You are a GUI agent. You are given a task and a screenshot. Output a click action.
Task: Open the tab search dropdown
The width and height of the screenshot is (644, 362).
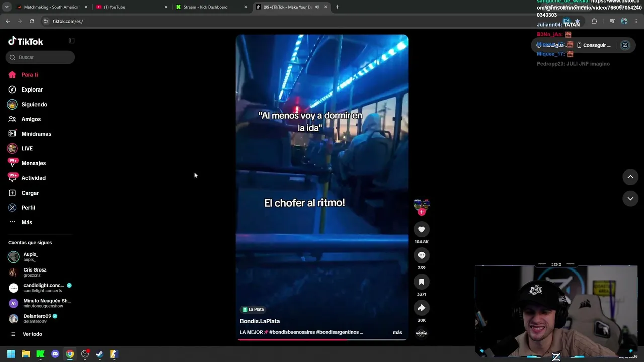(7, 7)
